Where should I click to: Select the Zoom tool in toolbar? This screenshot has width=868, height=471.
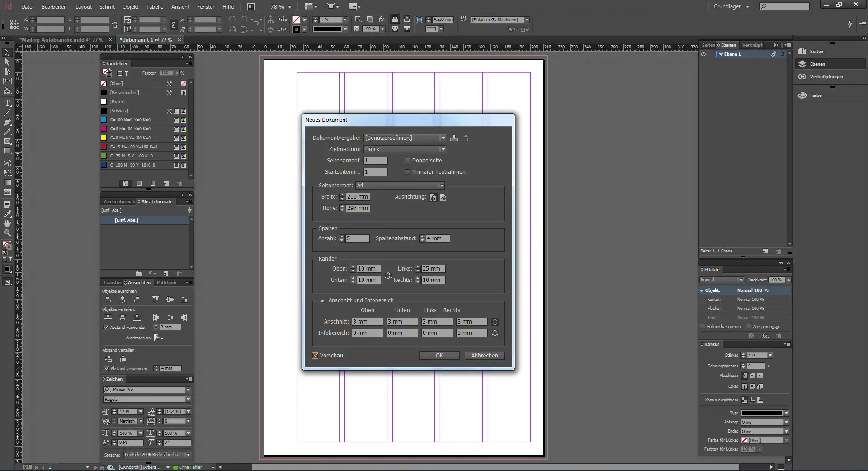coord(7,233)
